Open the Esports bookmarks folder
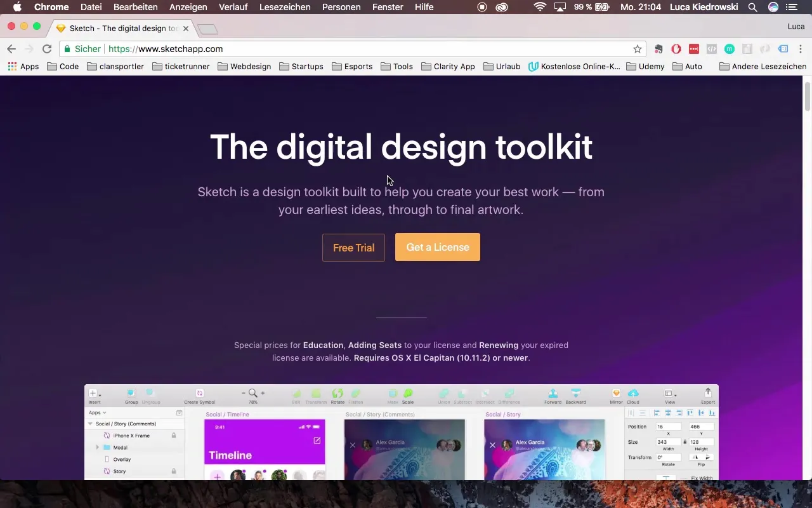 [x=351, y=66]
